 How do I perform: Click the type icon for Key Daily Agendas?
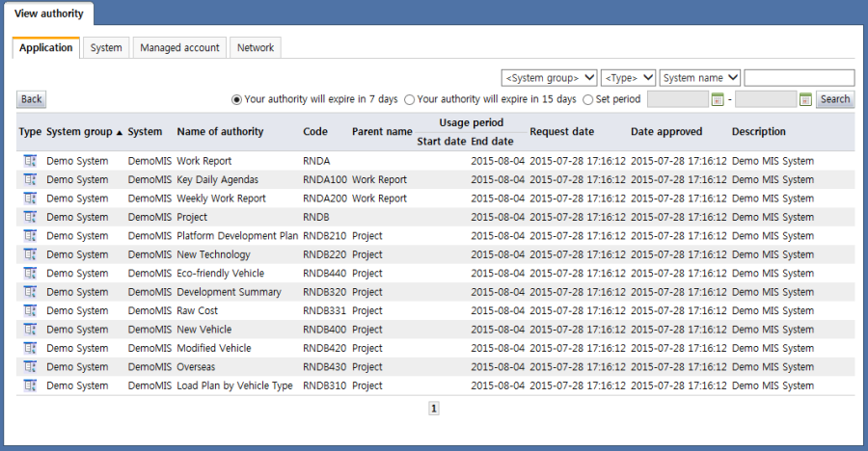[x=30, y=179]
